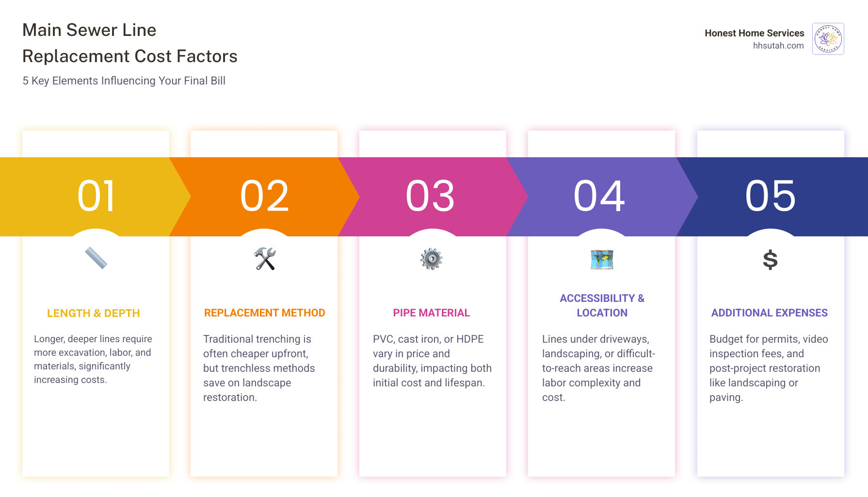The height and width of the screenshot is (497, 868).
Task: Select the orange 02 arrow segment
Action: point(264,197)
